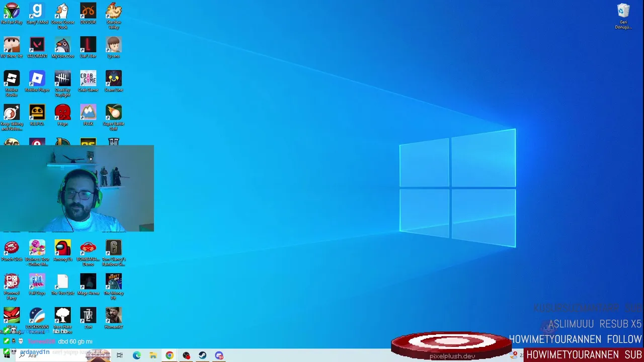Screen dimensions: 644x362
Task: Switch to Google Chrome in the taskbar
Action: tap(170, 355)
